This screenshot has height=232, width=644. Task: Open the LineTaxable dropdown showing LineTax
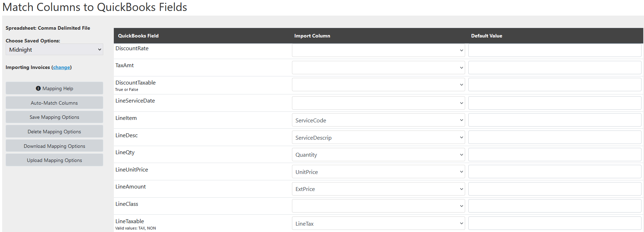[379, 223]
